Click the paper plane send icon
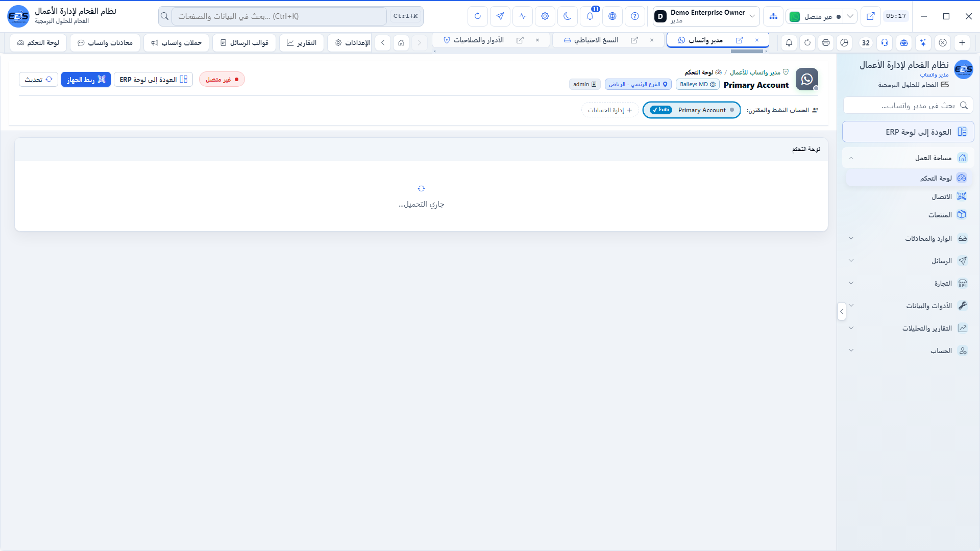Viewport: 980px width, 551px height. (x=500, y=16)
